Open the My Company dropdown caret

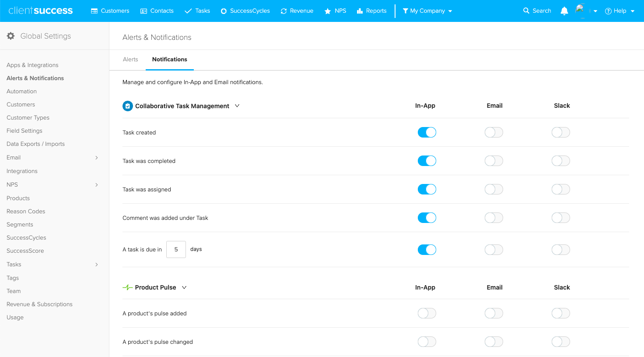[450, 11]
